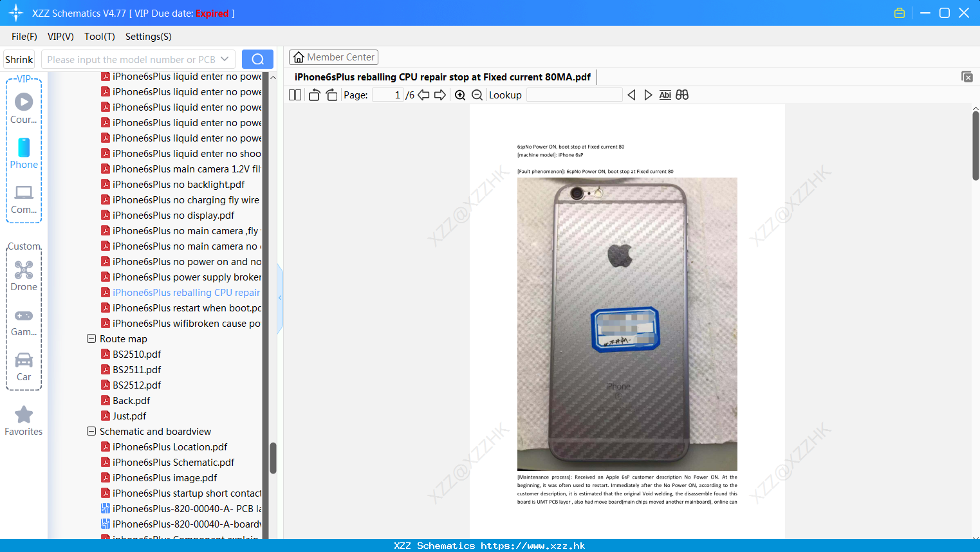The image size is (980, 552).
Task: Go to previous page with left arrow
Action: [423, 95]
